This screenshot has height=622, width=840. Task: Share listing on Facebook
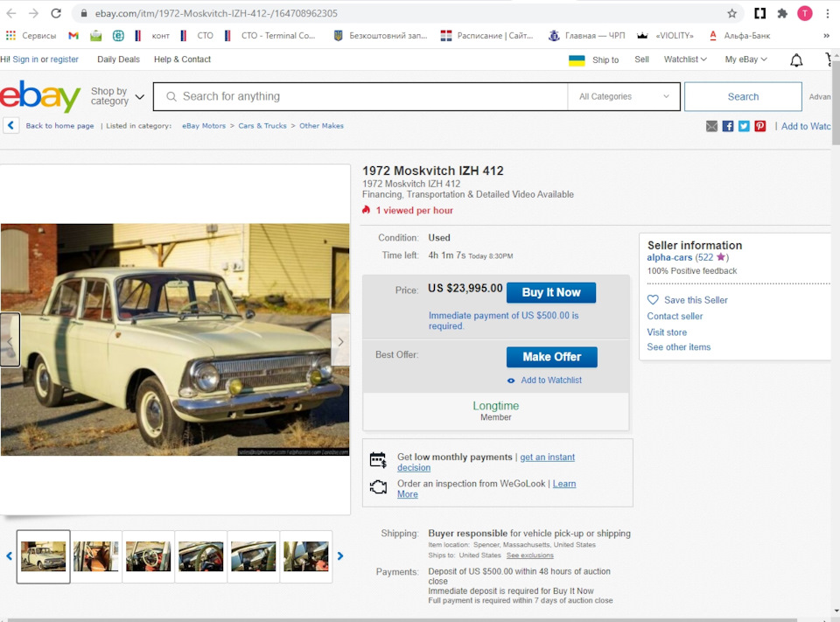coord(727,127)
